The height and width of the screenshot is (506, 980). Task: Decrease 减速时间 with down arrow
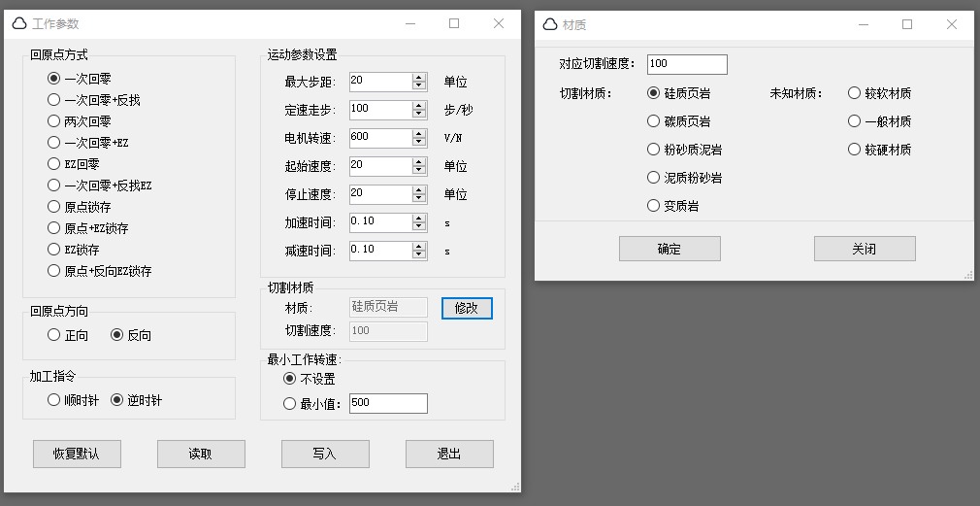pos(419,255)
